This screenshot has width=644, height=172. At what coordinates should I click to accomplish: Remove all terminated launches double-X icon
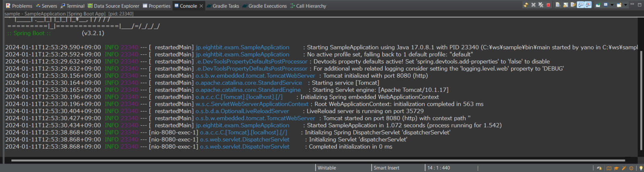[541, 5]
